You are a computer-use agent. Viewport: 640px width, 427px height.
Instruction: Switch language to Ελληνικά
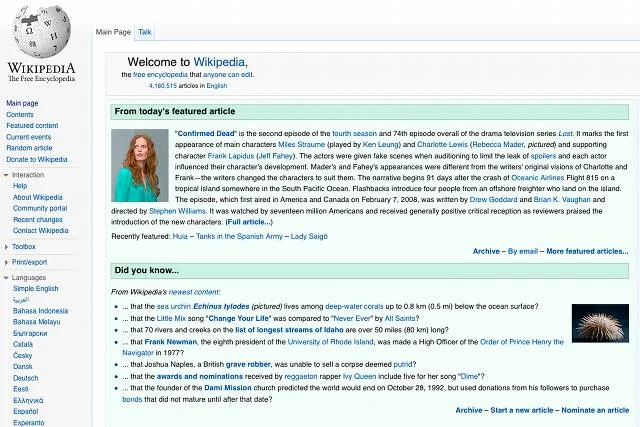coord(28,400)
